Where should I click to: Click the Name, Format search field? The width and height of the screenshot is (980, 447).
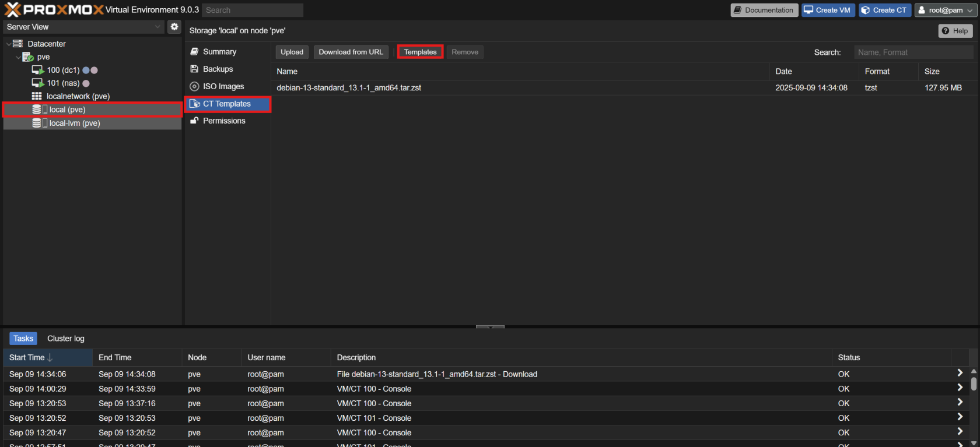coord(913,52)
